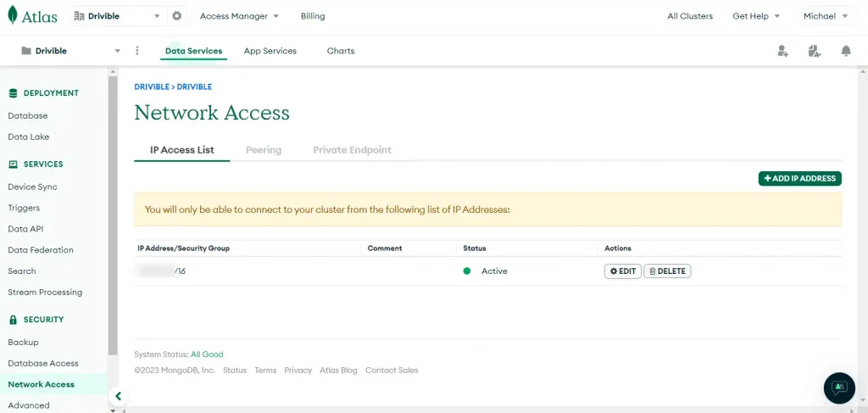Expand the Get Help dropdown
Screen dimensions: 868x413
pos(756,16)
